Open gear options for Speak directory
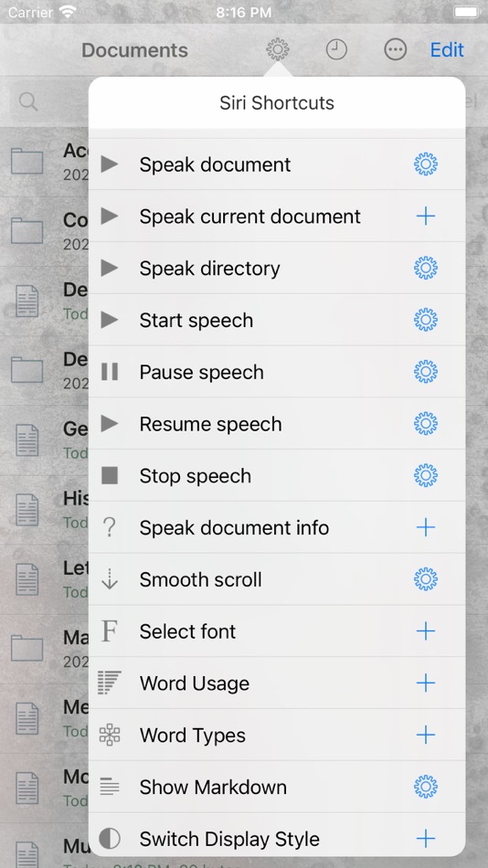The width and height of the screenshot is (488, 868). click(426, 268)
